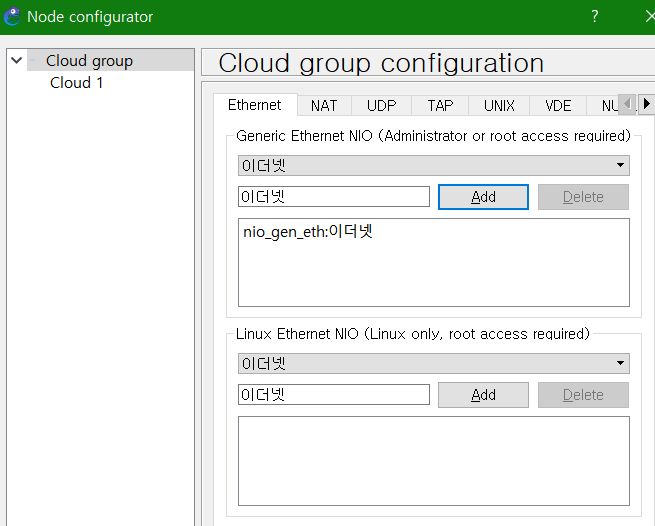Switch to the UNIX tab
Viewport: 655px width, 526px height.
[499, 106]
